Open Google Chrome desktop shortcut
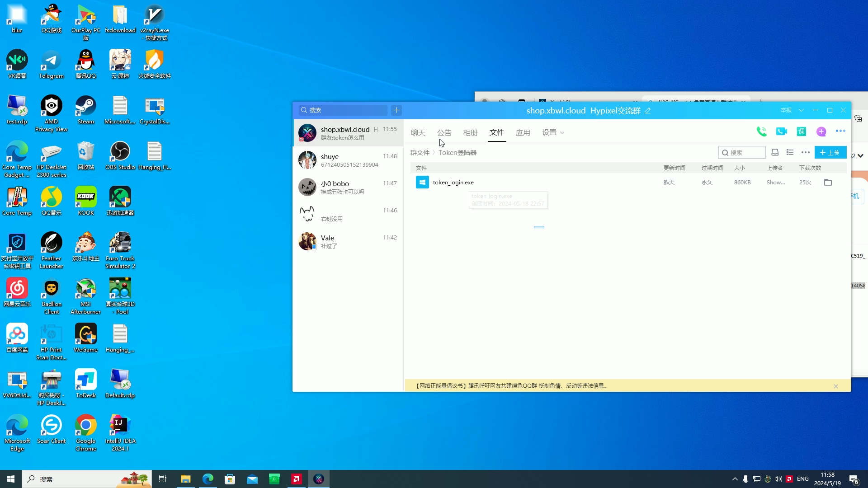 pos(85,433)
